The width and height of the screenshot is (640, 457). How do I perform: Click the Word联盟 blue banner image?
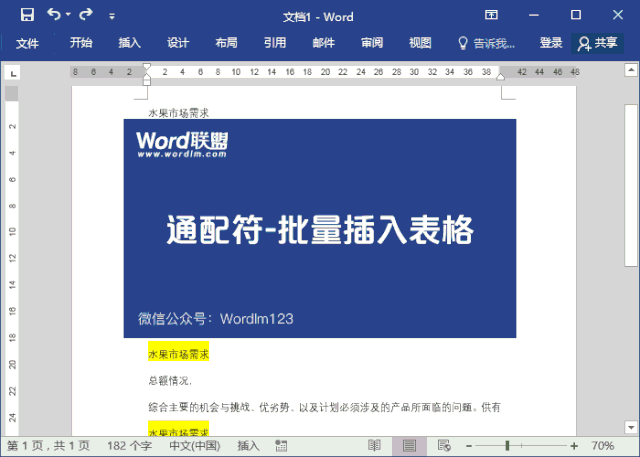(320, 228)
